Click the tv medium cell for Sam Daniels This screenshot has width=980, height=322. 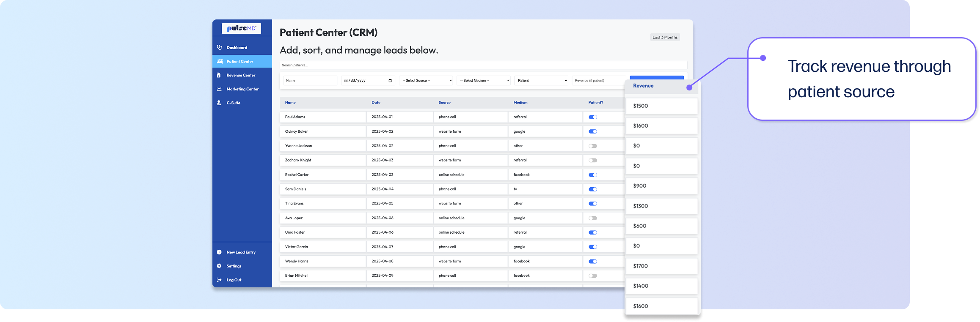coord(545,189)
